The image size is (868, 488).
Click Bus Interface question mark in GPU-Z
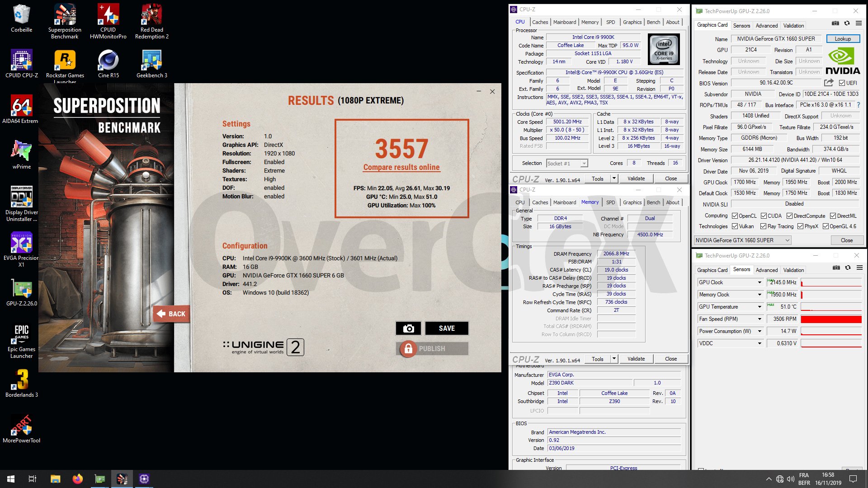[858, 105]
